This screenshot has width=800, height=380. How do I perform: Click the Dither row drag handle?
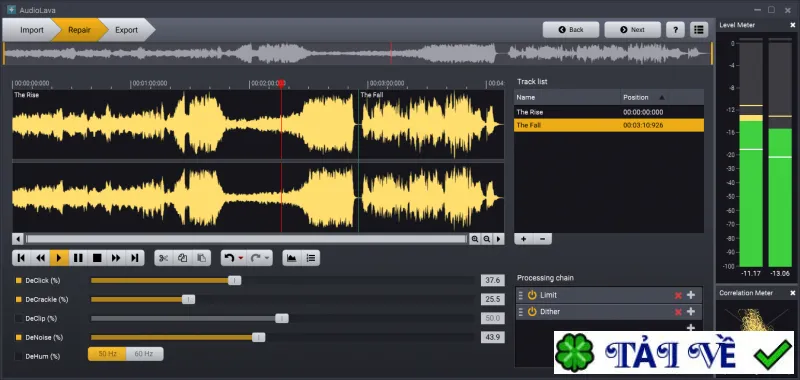pyautogui.click(x=521, y=312)
